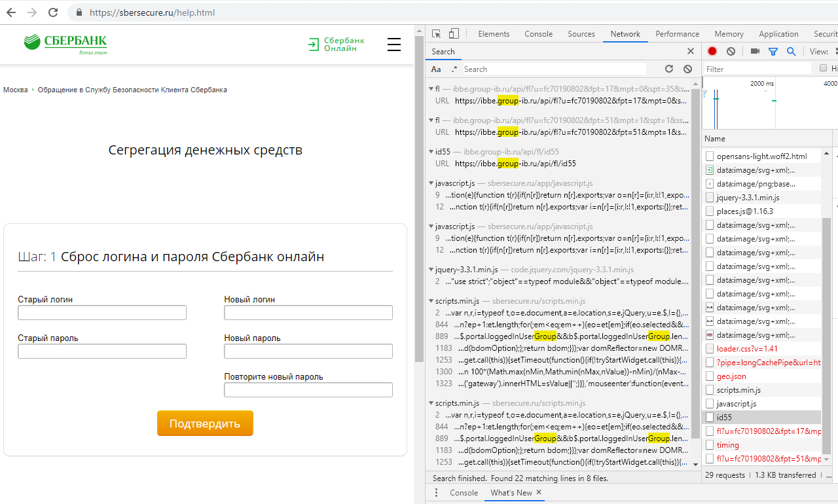The height and width of the screenshot is (504, 838).
Task: Check the Hide data URLs checkbox
Action: tap(824, 68)
